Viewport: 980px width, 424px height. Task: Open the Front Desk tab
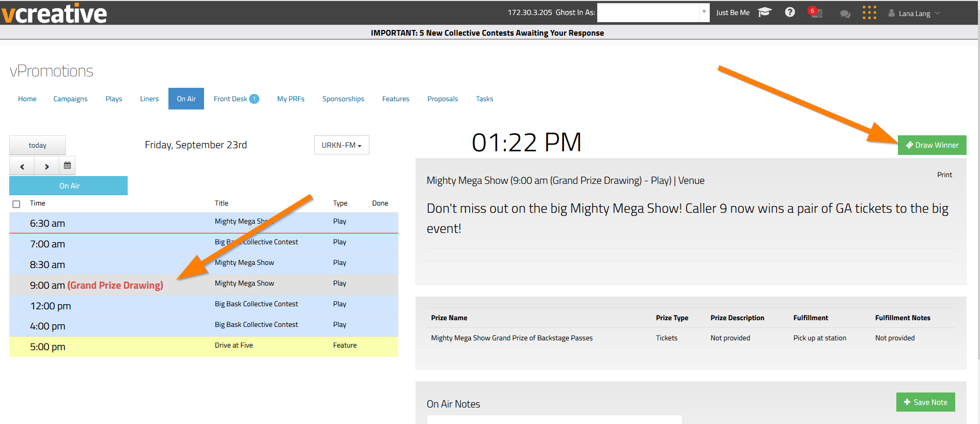point(236,99)
